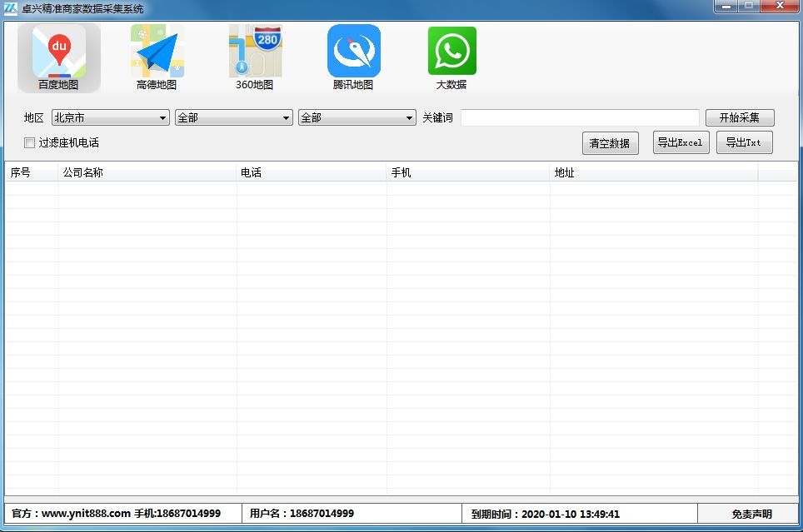Open the second 全部 district dropdown
The height and width of the screenshot is (532, 803).
tap(233, 118)
